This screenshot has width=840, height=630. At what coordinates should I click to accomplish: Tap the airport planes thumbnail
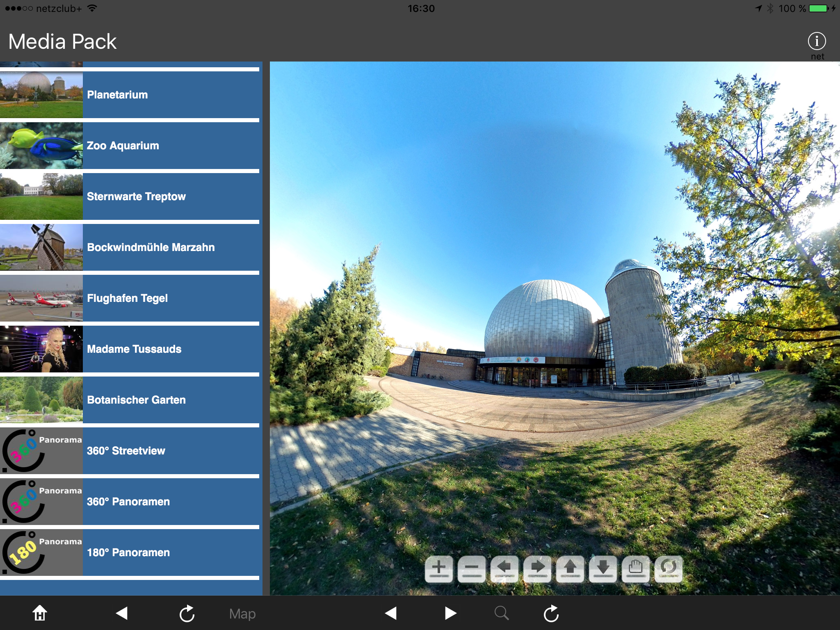[41, 298]
